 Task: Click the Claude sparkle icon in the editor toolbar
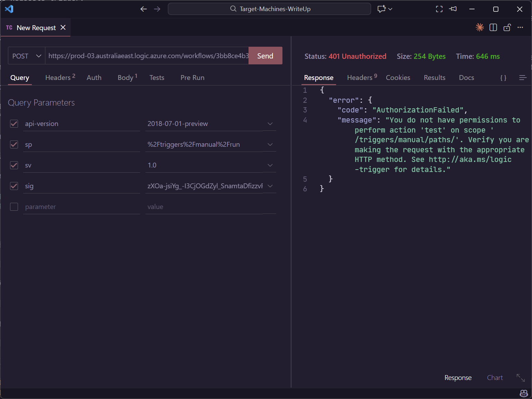point(479,27)
